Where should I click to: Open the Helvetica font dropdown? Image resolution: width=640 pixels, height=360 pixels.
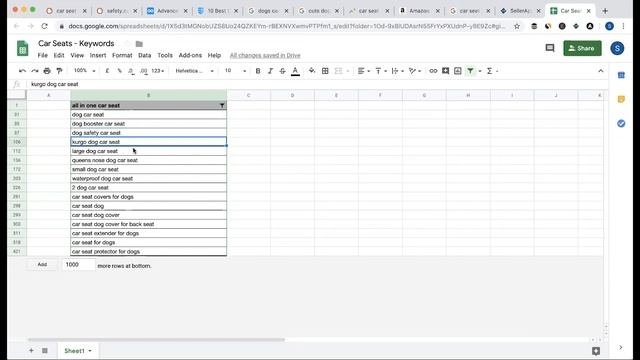pos(194,71)
